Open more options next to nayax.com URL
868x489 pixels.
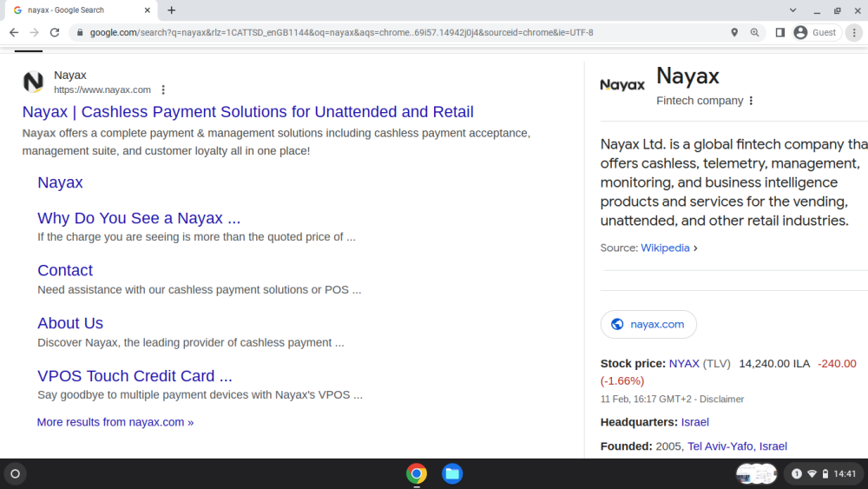point(163,89)
